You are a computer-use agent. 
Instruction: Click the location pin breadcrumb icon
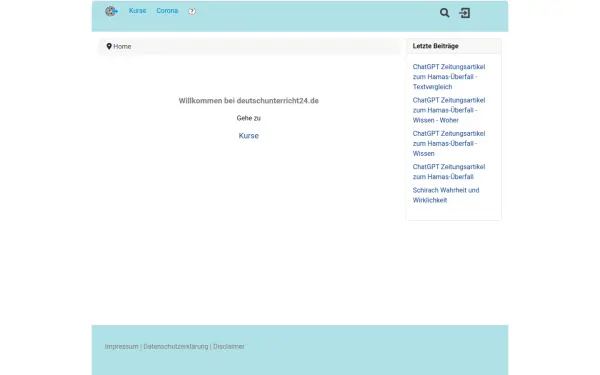pos(109,46)
